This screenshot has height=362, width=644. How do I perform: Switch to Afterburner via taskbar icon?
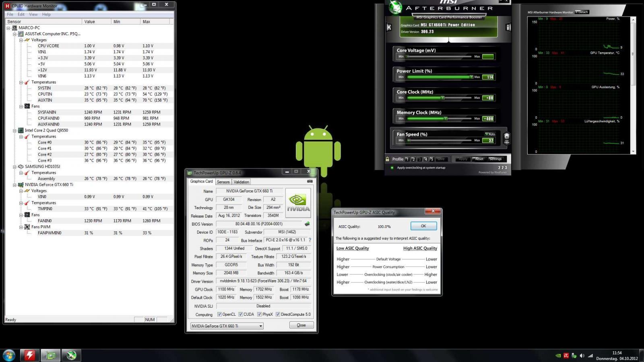pyautogui.click(x=72, y=355)
